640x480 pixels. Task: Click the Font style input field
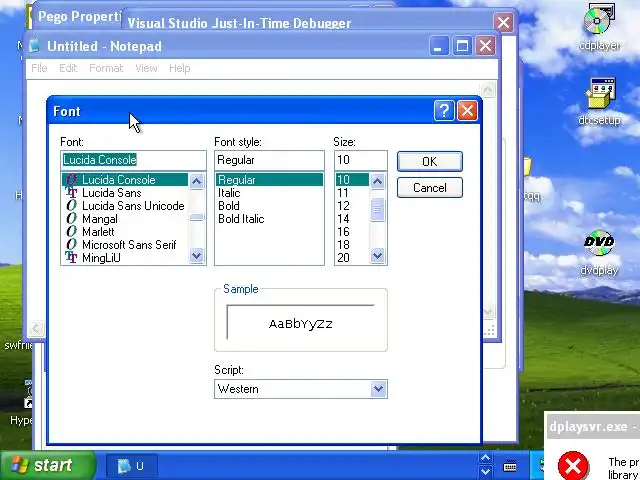[x=269, y=160]
